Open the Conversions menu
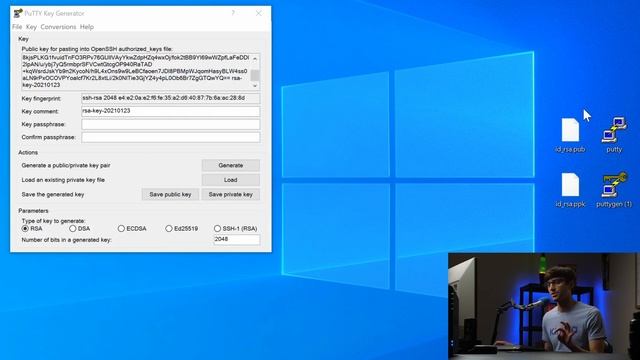This screenshot has width=640, height=360. [58, 27]
